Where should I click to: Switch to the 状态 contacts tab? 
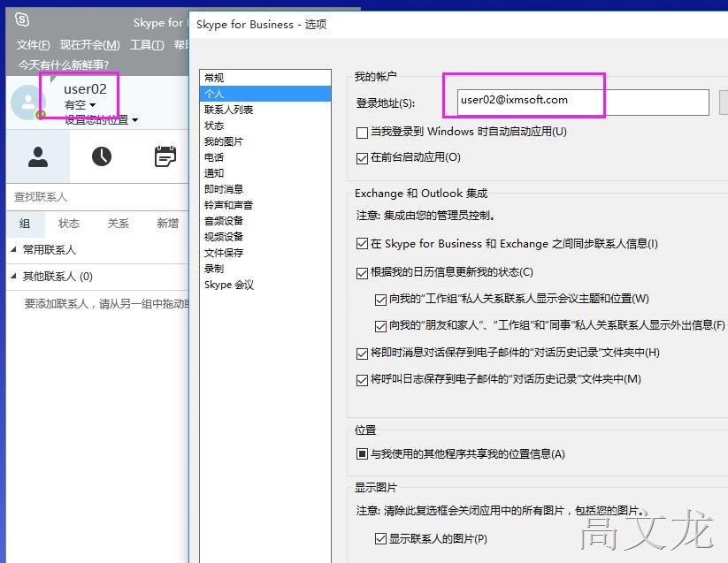(69, 224)
